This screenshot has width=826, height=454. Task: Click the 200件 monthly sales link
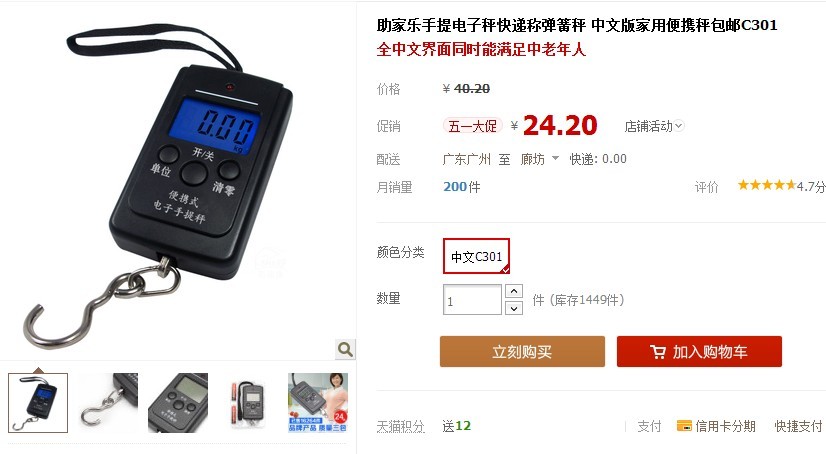[461, 187]
